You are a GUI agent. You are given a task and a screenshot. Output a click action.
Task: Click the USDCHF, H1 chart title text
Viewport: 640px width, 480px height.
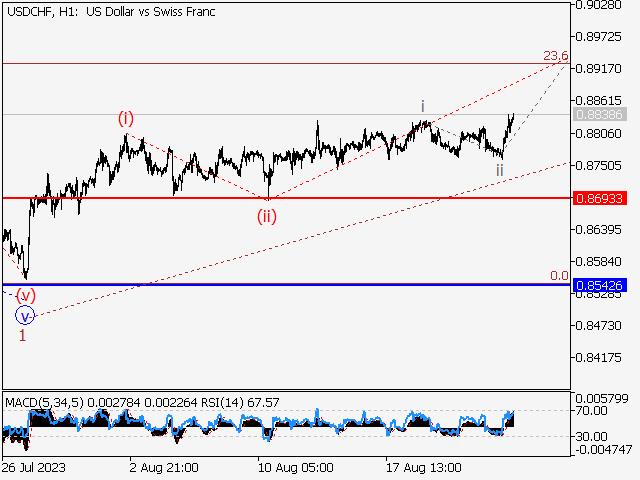111,12
